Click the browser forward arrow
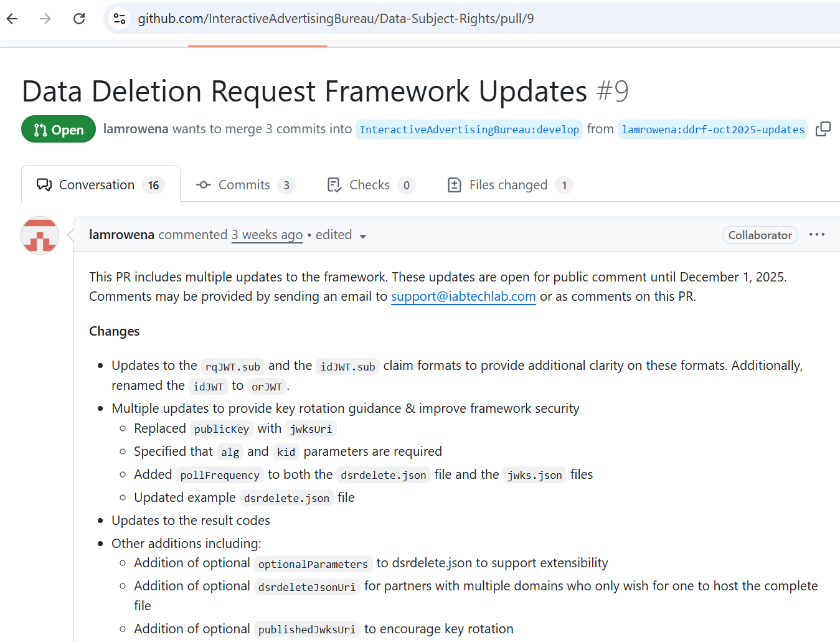This screenshot has height=642, width=840. point(45,19)
